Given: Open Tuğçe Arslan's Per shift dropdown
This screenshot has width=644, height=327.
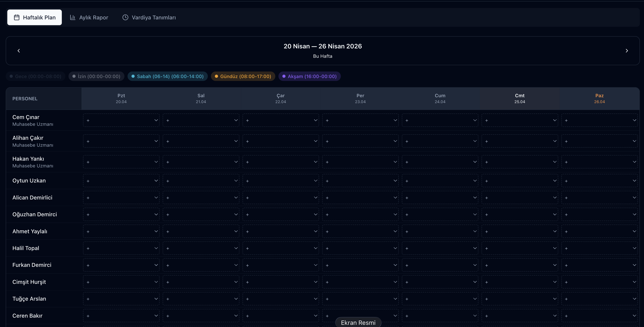Looking at the screenshot, I should pos(360,299).
